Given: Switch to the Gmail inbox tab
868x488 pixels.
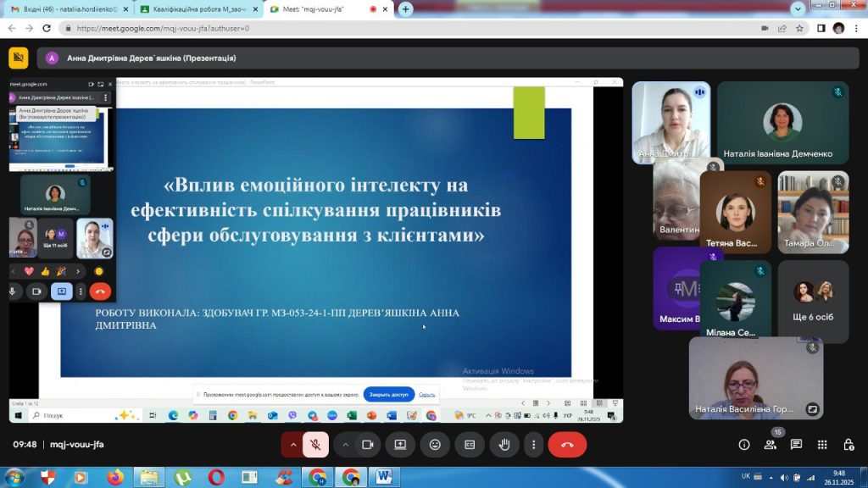Looking at the screenshot, I should pyautogui.click(x=68, y=9).
